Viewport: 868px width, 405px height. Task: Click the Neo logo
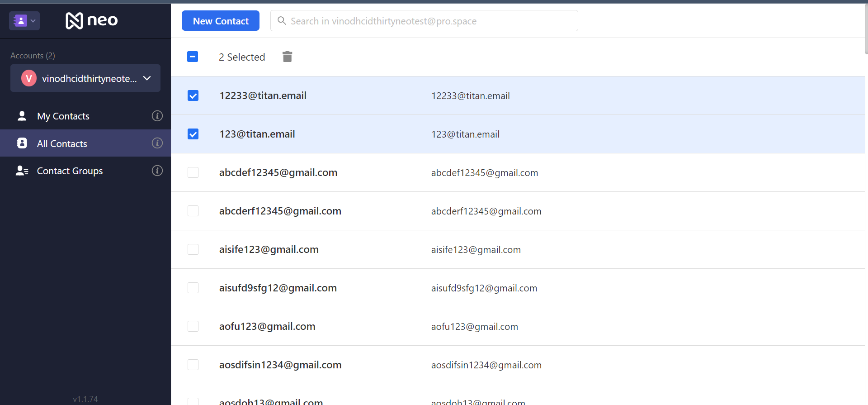(92, 20)
